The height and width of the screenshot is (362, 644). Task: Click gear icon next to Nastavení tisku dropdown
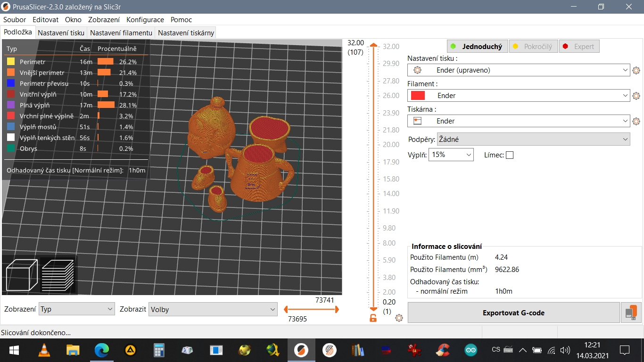(x=636, y=70)
